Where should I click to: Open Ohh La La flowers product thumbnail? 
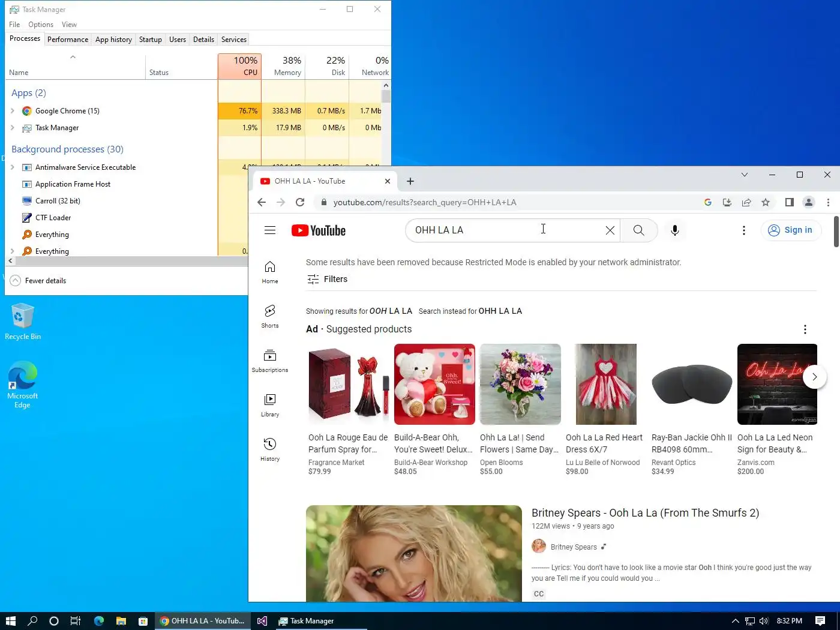tap(520, 384)
